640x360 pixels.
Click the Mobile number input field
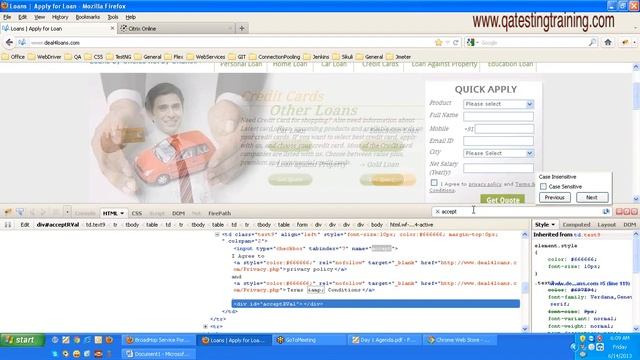(504, 129)
